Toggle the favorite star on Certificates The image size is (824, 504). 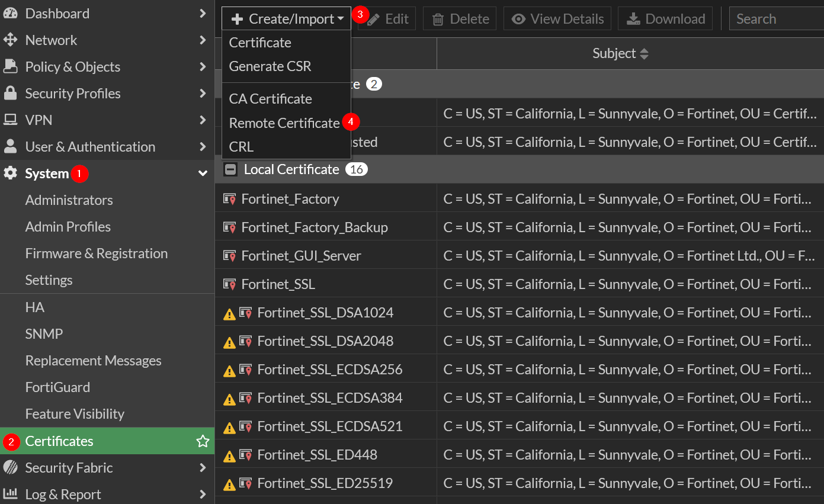pos(203,441)
